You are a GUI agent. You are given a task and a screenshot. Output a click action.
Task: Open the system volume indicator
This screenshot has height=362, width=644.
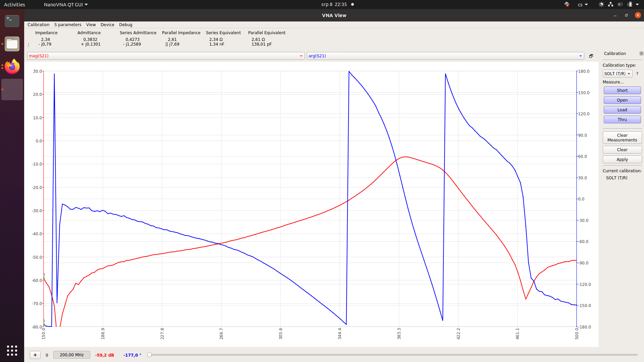(620, 5)
